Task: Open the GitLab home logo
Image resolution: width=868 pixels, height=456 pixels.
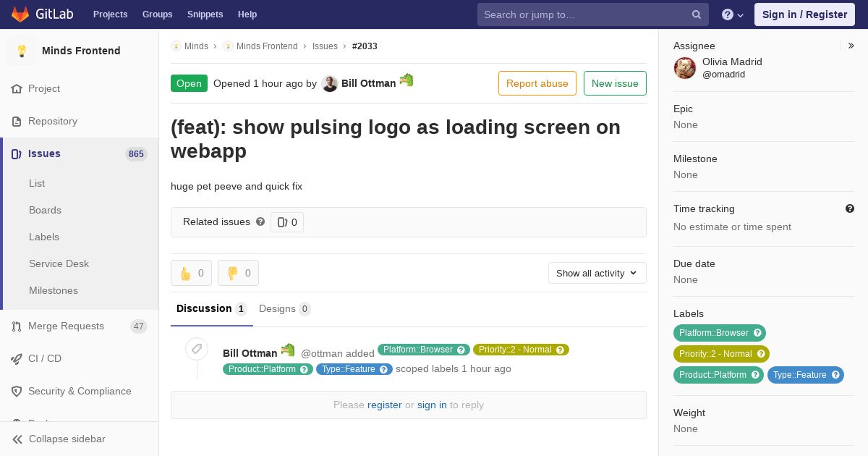Action: (42, 14)
